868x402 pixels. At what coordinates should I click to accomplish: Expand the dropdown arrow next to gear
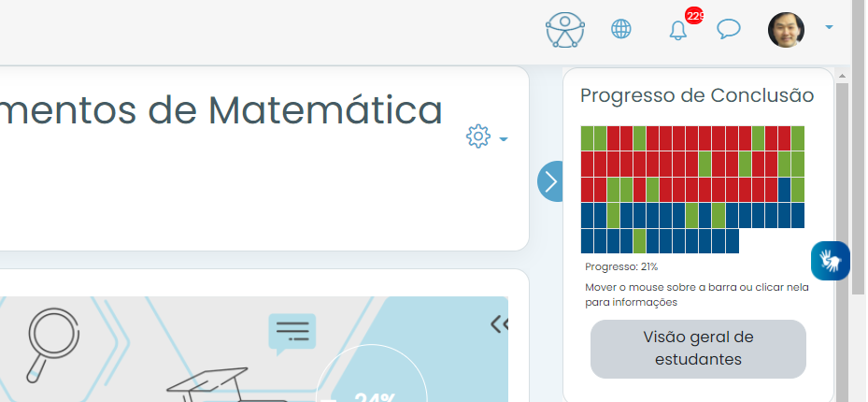click(504, 139)
